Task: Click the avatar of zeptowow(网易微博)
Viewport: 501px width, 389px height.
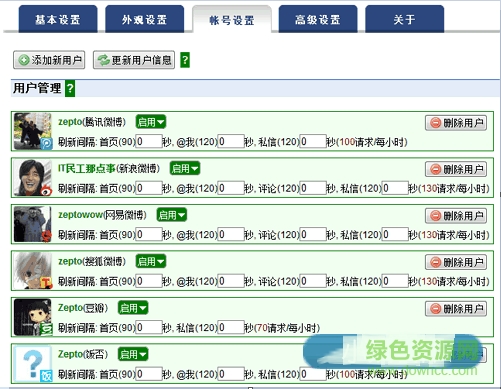Action: 33,224
